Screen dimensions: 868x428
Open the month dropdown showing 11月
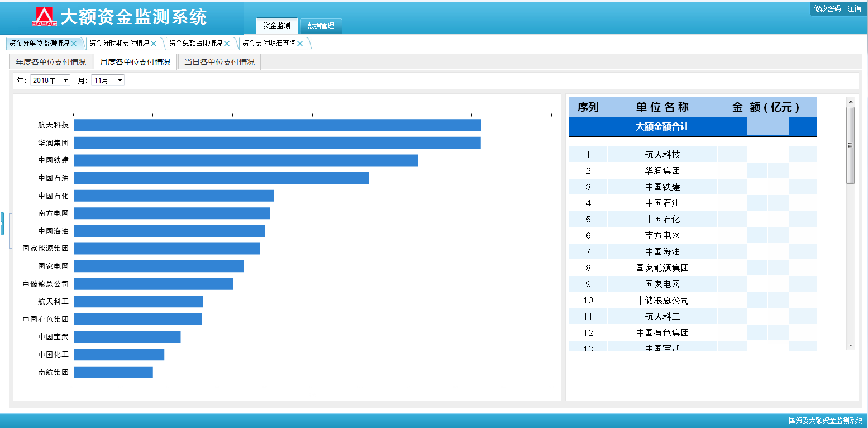(108, 80)
